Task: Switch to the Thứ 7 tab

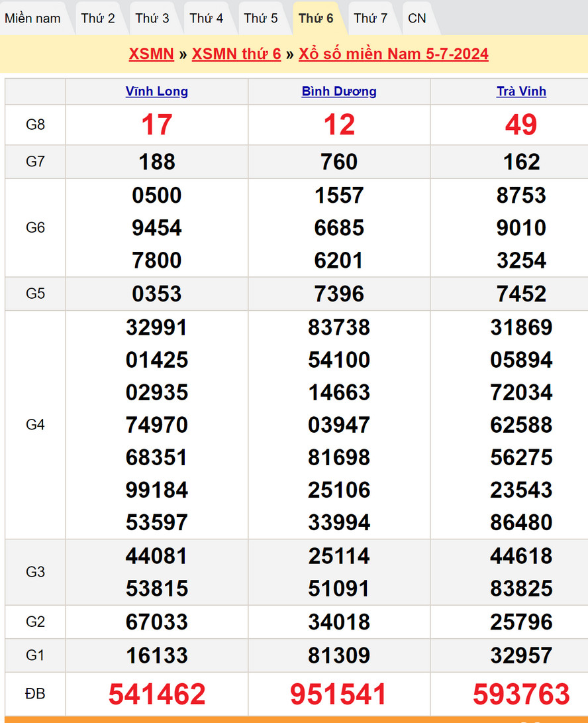Action: point(371,19)
